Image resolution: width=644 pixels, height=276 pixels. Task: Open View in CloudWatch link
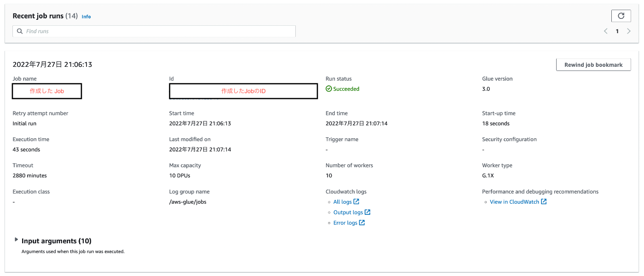pos(514,202)
